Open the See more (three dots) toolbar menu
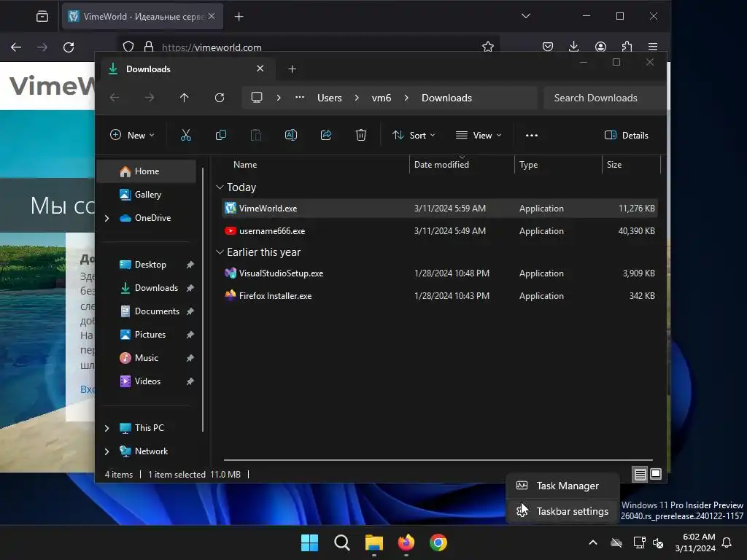Image resolution: width=747 pixels, height=560 pixels. pos(532,135)
